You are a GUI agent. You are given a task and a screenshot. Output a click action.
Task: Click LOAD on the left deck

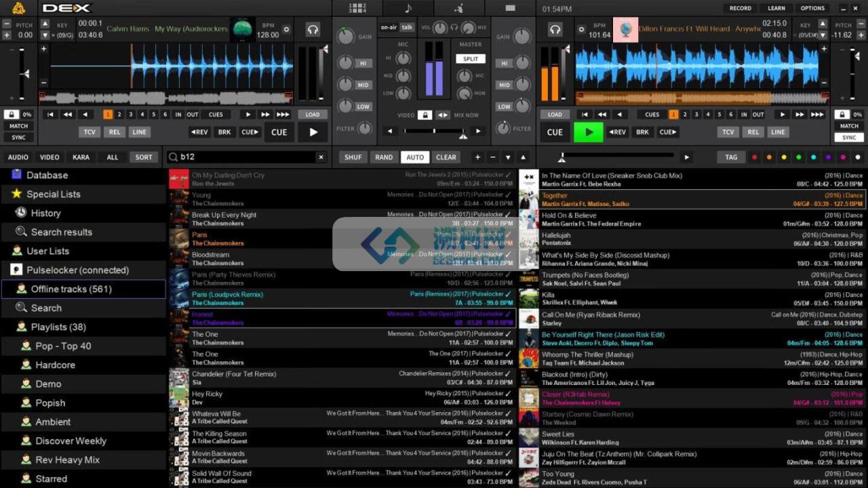pyautogui.click(x=313, y=115)
